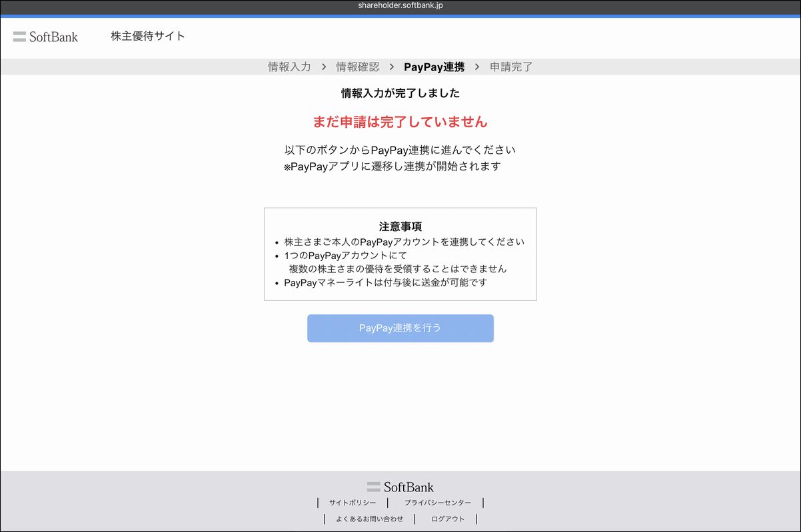Viewport: 801px width, 532px height.
Task: Click the SoftBank logo in the header
Action: point(45,37)
